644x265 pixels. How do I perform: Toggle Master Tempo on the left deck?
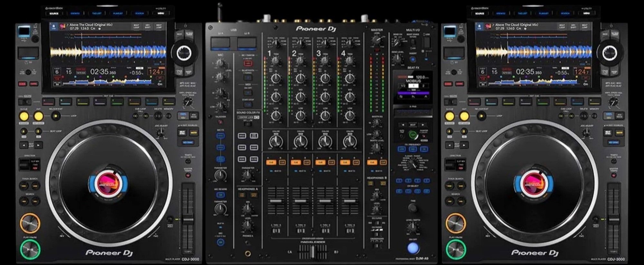[x=188, y=175]
